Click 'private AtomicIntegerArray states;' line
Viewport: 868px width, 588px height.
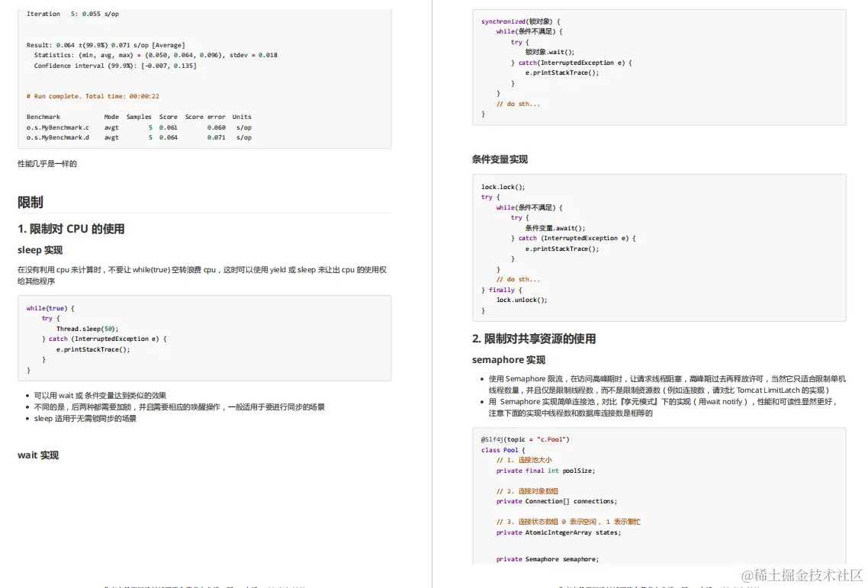point(558,532)
